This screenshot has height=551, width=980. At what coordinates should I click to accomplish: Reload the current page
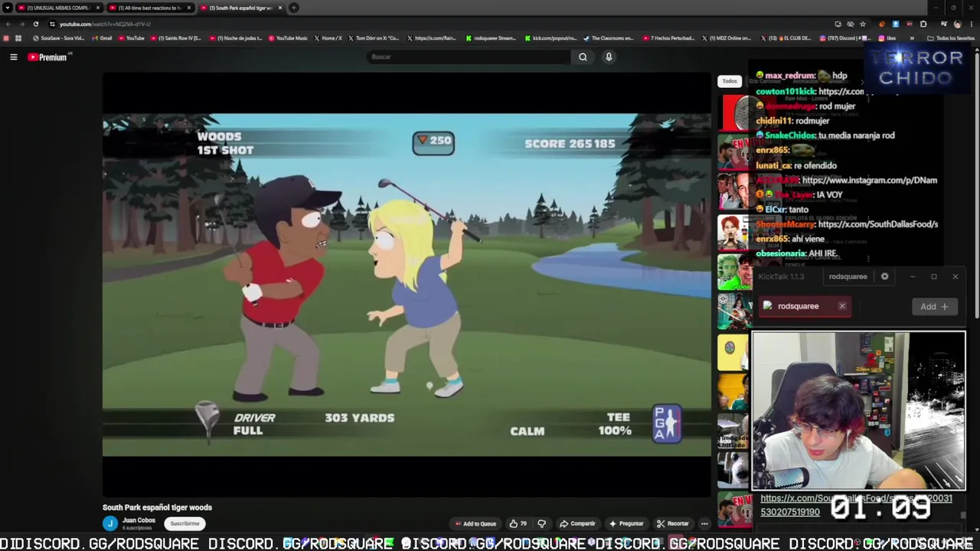coord(35,24)
